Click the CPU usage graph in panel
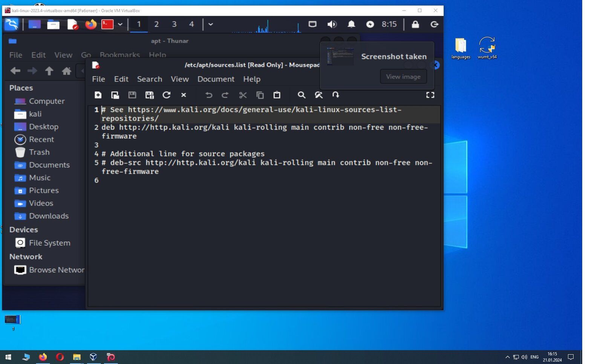Screen dimensions: 603x364 coord(266,26)
